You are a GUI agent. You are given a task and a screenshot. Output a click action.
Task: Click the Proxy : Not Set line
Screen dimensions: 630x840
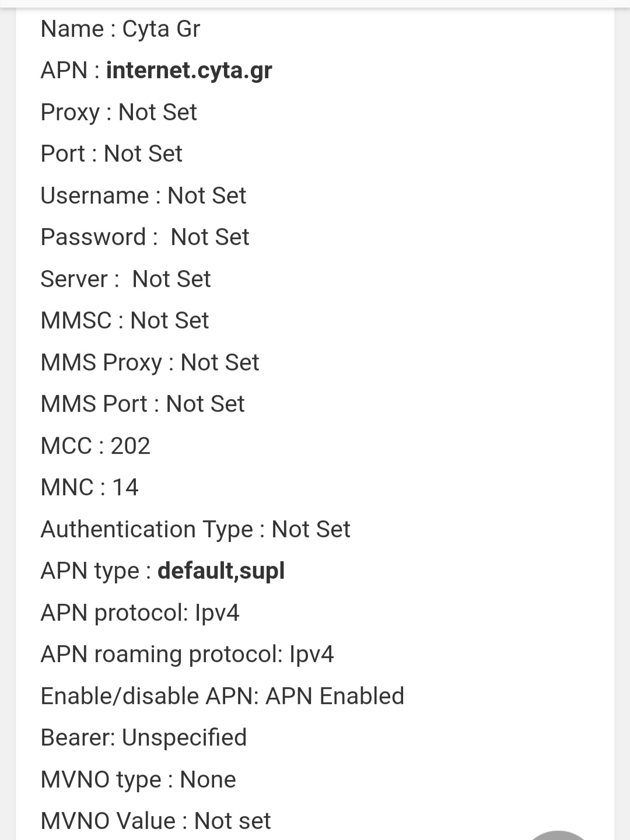[x=118, y=112]
